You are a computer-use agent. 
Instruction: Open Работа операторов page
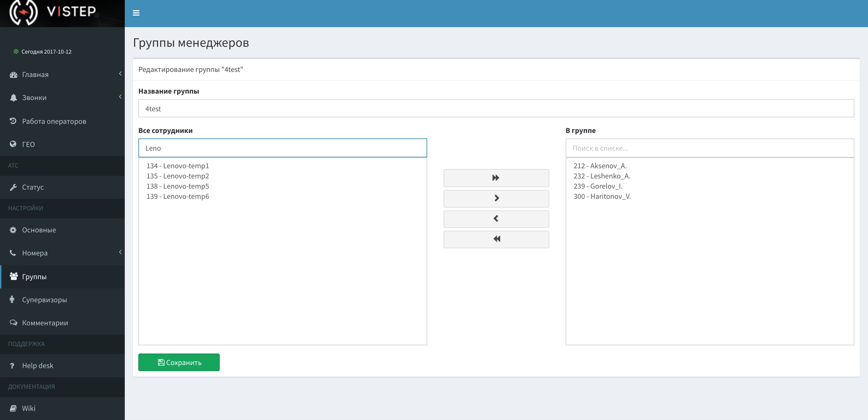(x=54, y=121)
